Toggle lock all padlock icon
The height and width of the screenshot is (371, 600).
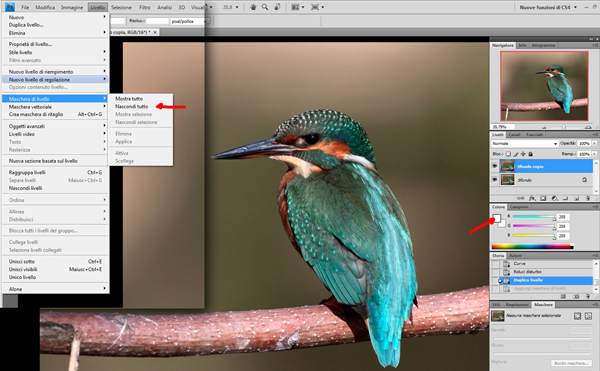pyautogui.click(x=530, y=154)
